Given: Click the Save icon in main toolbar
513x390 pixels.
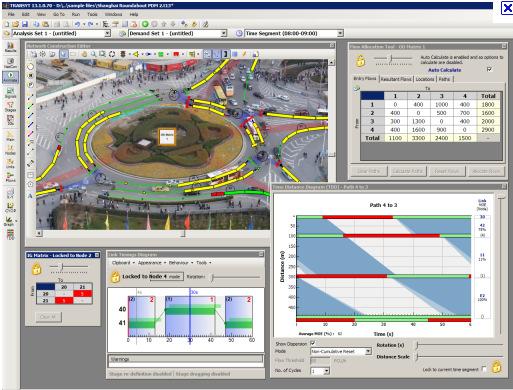Looking at the screenshot, I should pos(25,24).
